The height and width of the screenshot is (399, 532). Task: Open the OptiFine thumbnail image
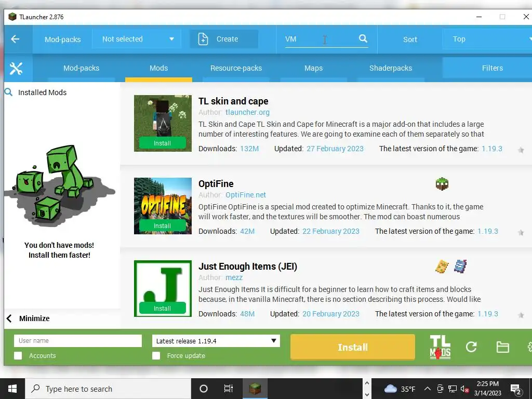coord(163,206)
